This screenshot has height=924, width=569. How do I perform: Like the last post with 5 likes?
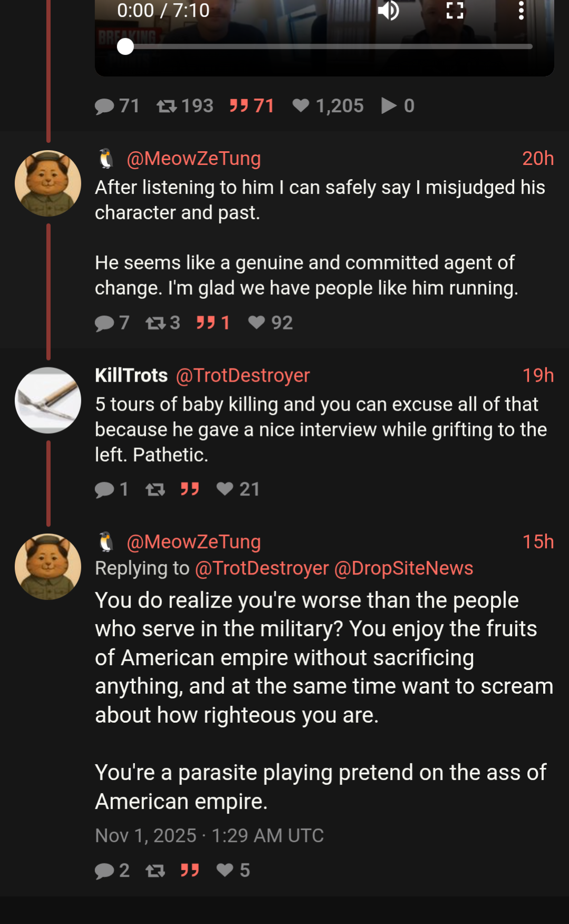225,870
